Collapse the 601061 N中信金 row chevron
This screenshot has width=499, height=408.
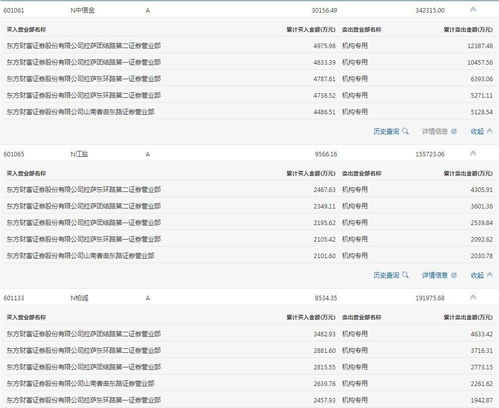(x=473, y=10)
